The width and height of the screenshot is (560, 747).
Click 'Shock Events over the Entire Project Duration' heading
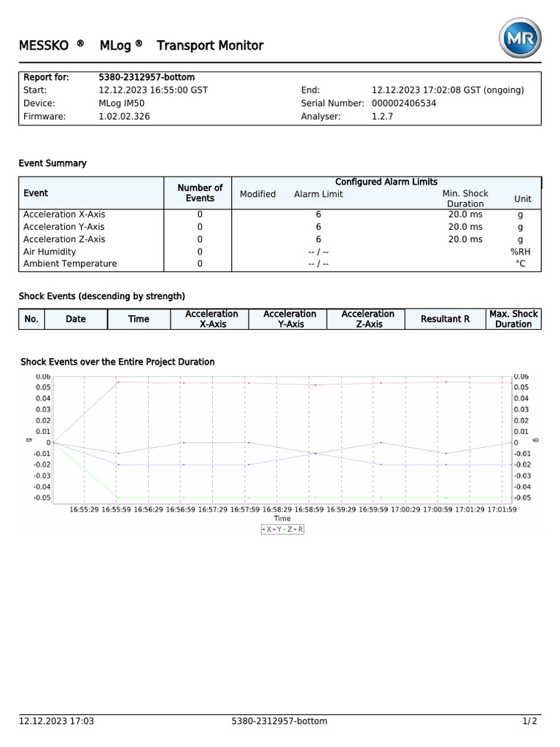click(x=117, y=362)
